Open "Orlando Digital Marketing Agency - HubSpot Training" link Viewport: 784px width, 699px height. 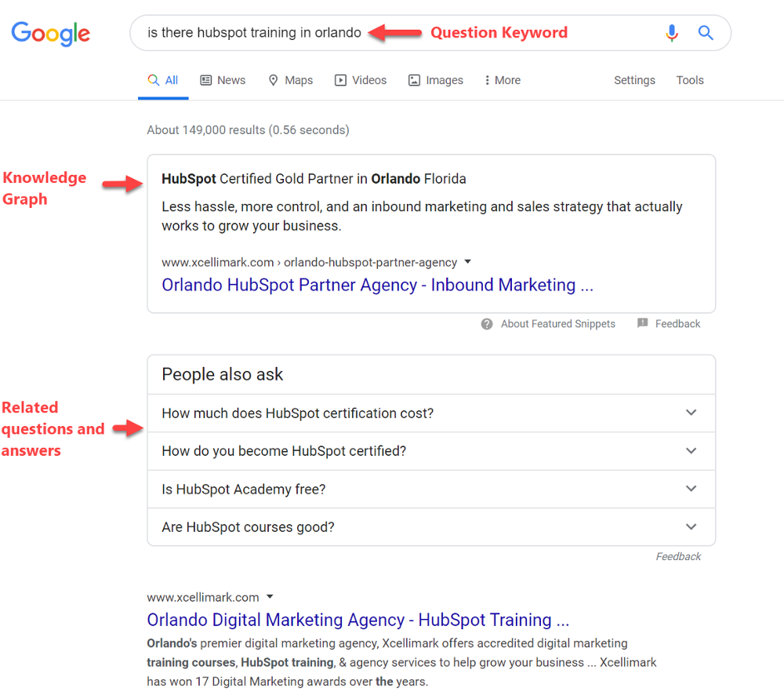tap(358, 620)
